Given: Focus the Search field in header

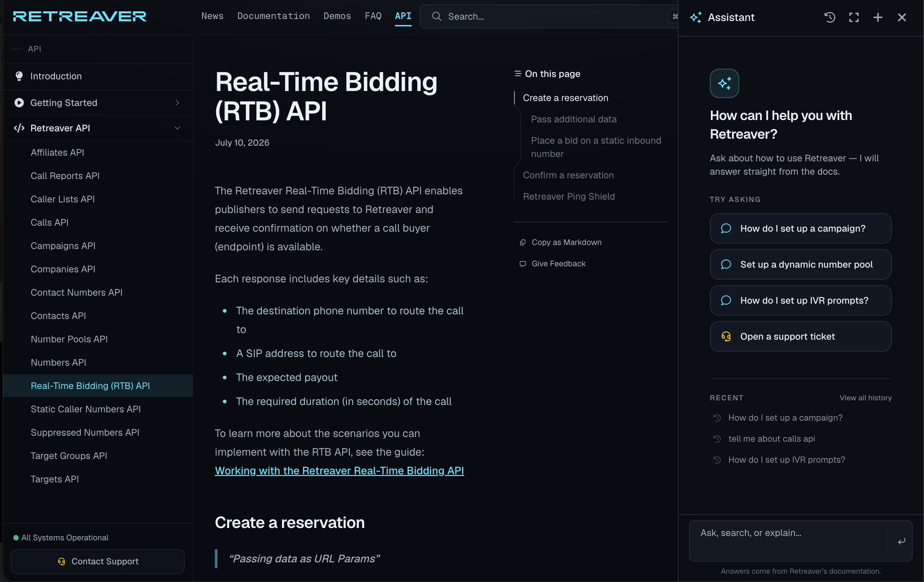Looking at the screenshot, I should (x=549, y=16).
